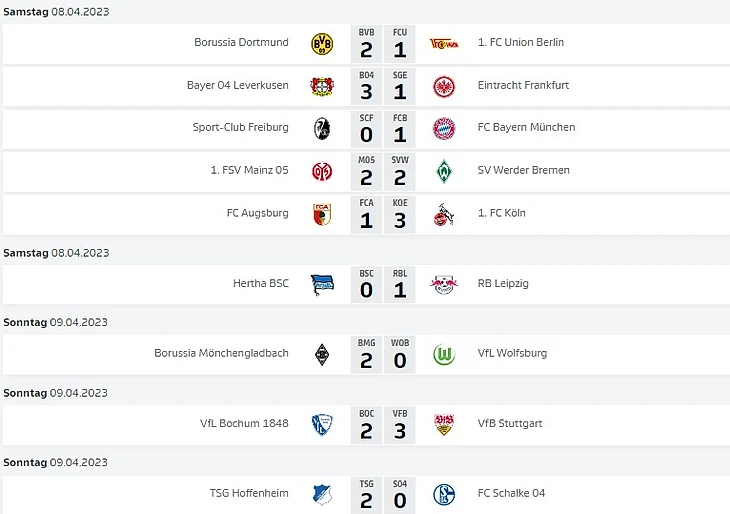Select the Bayer 04 Leverkusen logo
This screenshot has width=730, height=514.
point(322,86)
